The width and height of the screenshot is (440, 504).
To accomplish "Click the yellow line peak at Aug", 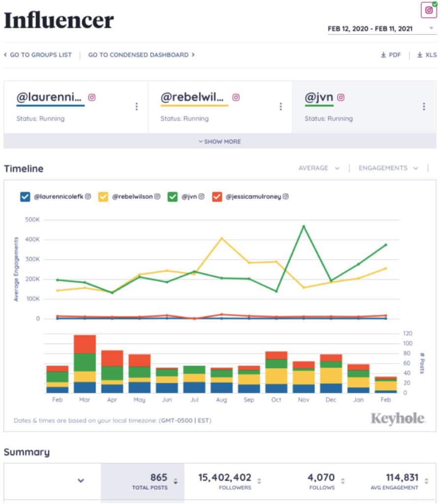I will click(221, 238).
